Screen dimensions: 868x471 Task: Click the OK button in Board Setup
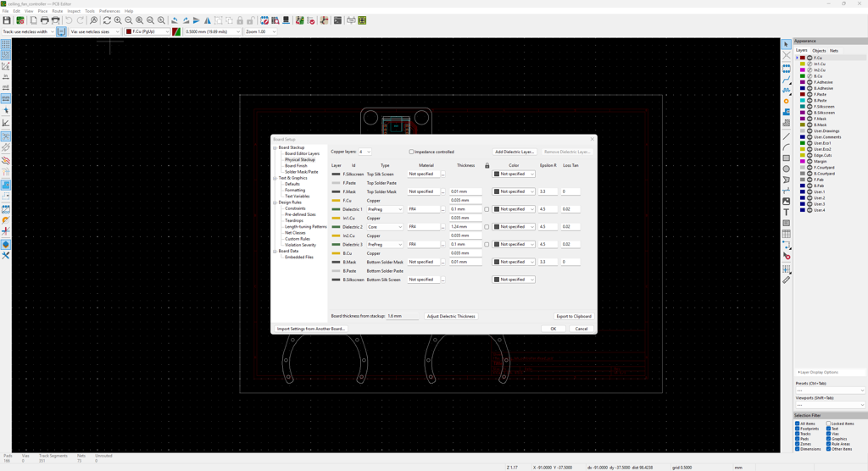pos(553,329)
